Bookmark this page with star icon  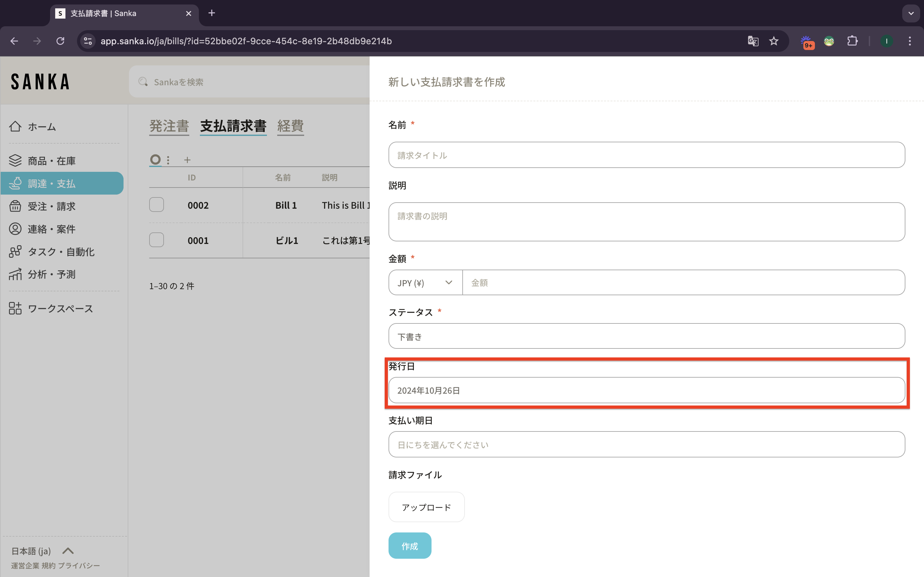pyautogui.click(x=774, y=41)
